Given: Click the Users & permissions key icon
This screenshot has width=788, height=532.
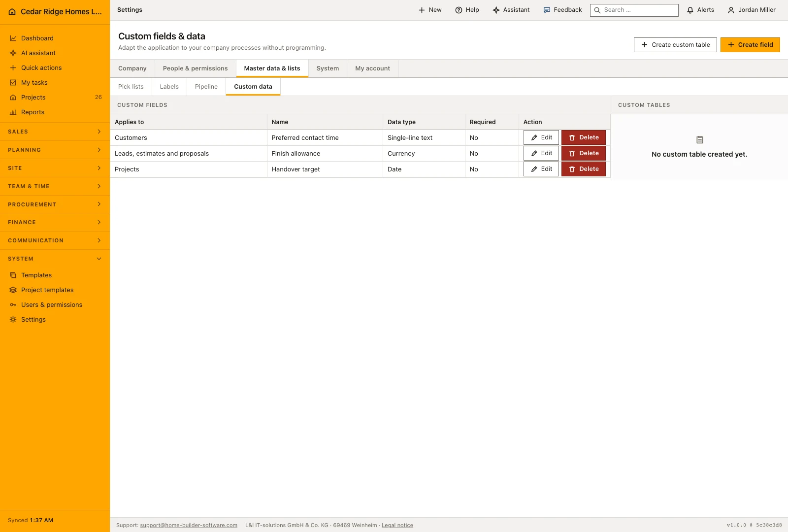Looking at the screenshot, I should (13, 305).
